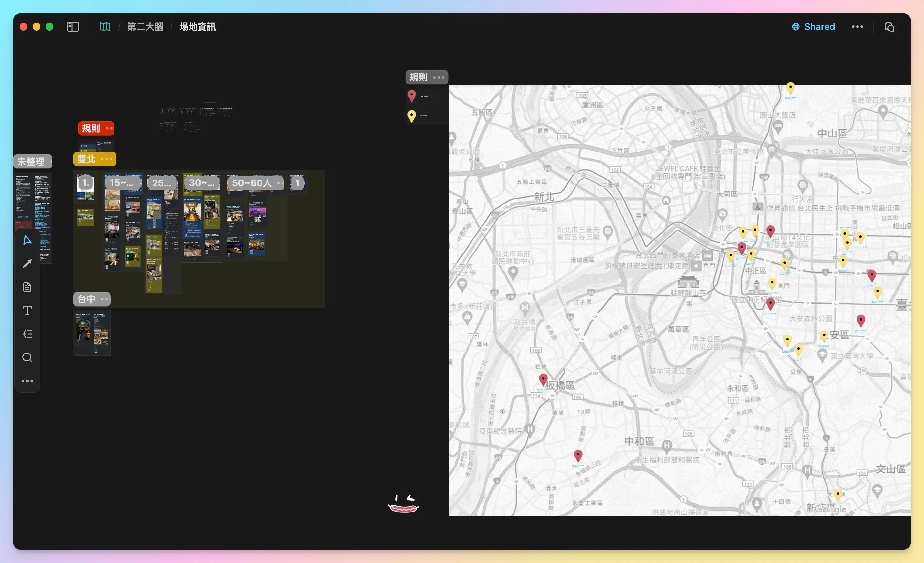The width and height of the screenshot is (924, 563).
Task: Click the 台中 venue cards thumbnail
Action: [x=92, y=333]
